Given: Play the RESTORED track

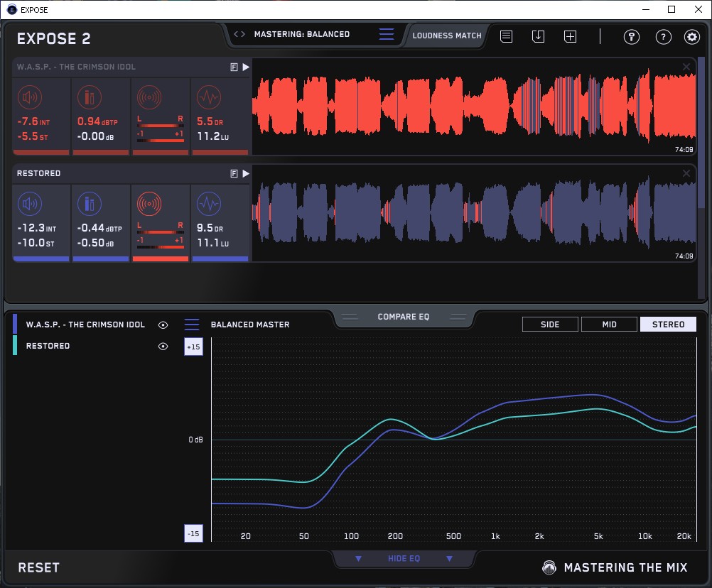Looking at the screenshot, I should click(x=246, y=173).
